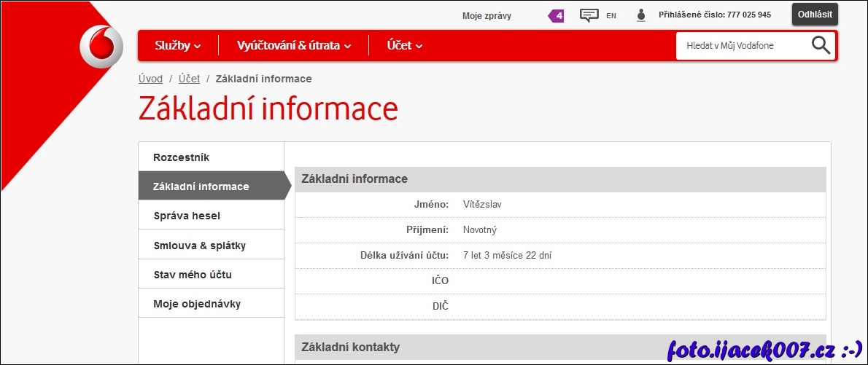
Task: Switch language to EN
Action: pos(611,15)
